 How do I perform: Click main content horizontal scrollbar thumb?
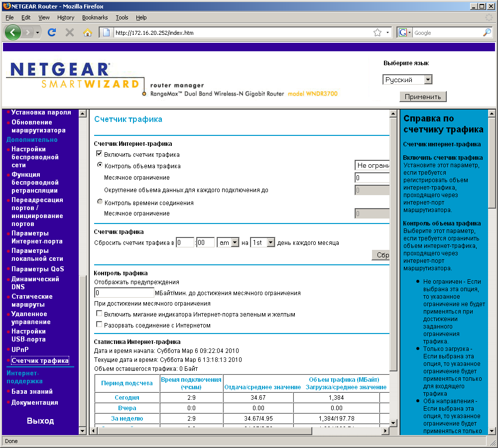pos(205,431)
